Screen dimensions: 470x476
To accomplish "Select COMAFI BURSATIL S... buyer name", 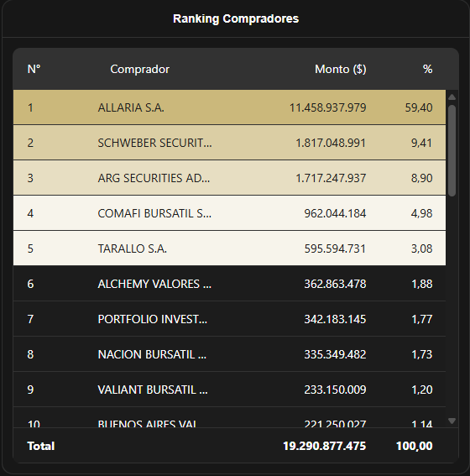I will pyautogui.click(x=154, y=213).
